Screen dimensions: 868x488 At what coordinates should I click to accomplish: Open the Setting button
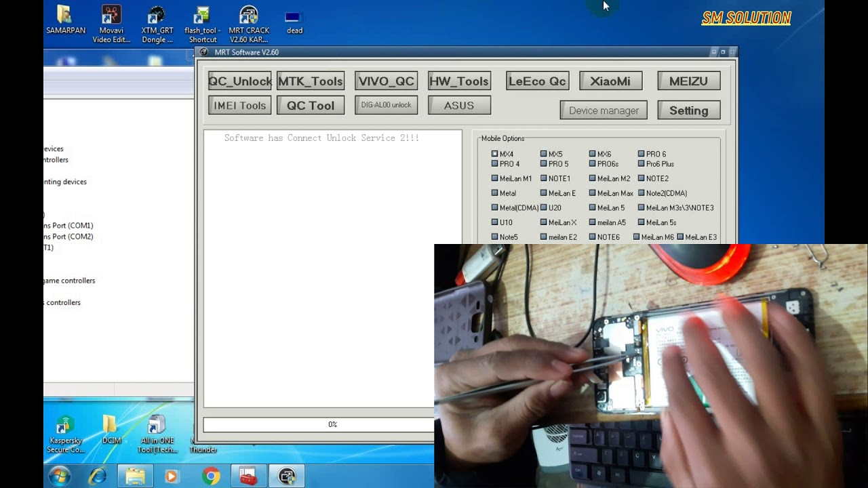[x=688, y=110]
